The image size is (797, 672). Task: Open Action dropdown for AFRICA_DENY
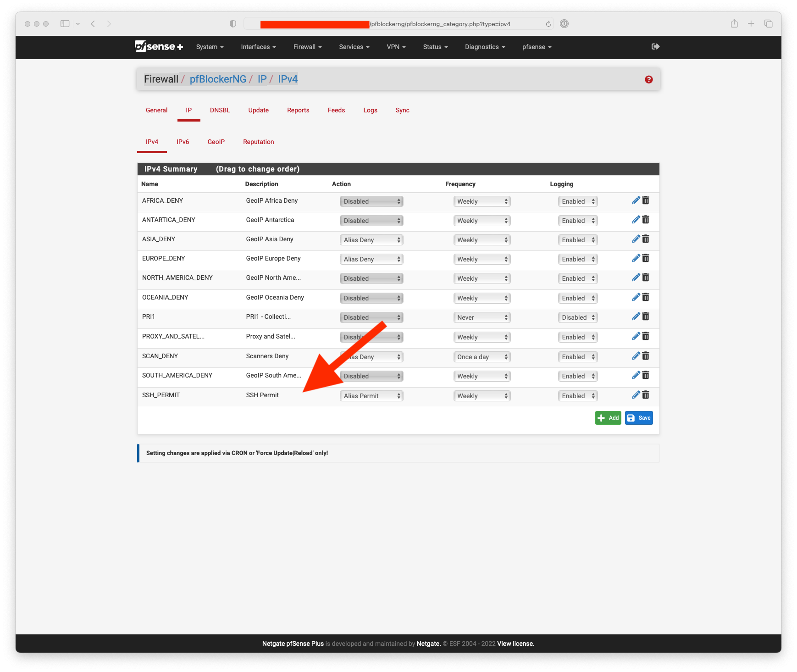click(371, 201)
